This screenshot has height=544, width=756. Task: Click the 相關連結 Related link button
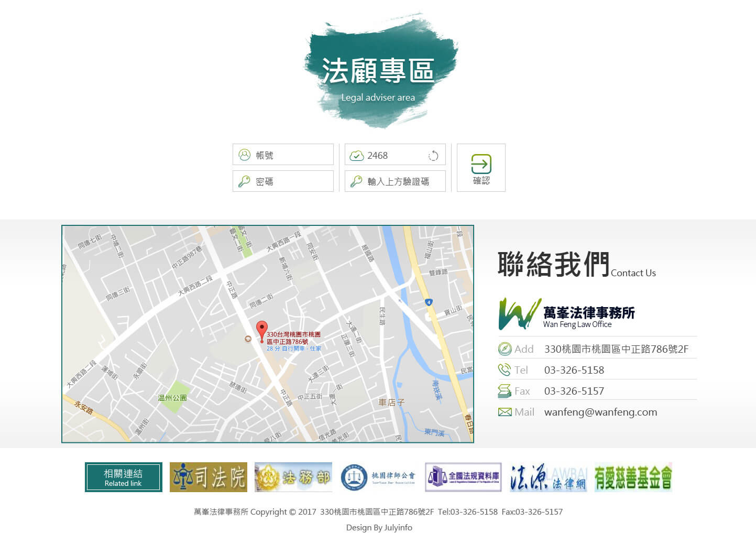123,477
